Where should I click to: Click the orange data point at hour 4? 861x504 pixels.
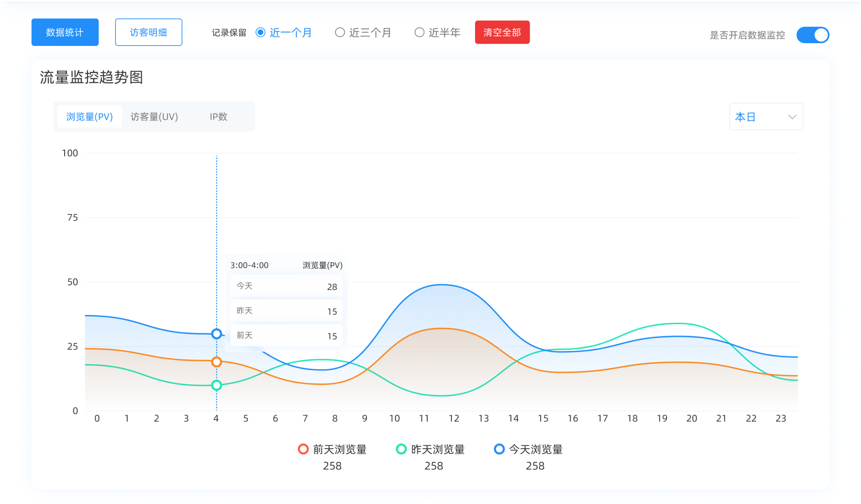click(x=217, y=362)
